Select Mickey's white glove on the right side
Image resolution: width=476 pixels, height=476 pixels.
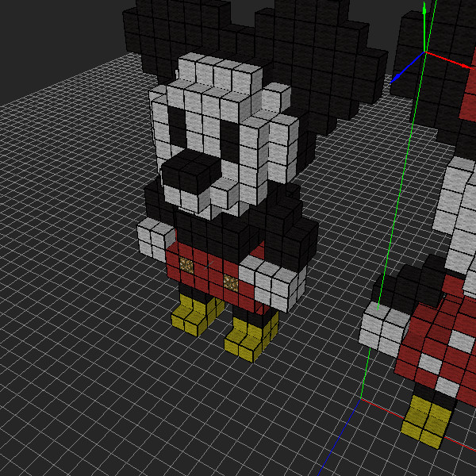click(273, 283)
